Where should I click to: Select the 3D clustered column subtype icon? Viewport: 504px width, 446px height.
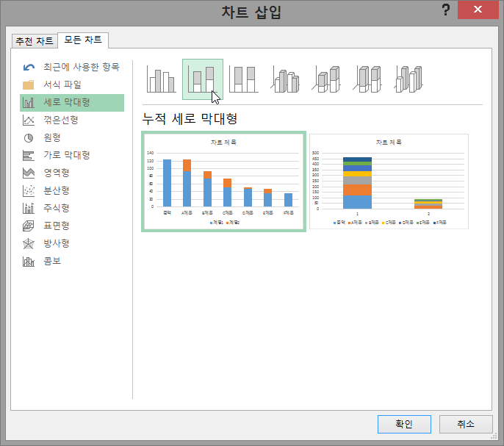[284, 79]
